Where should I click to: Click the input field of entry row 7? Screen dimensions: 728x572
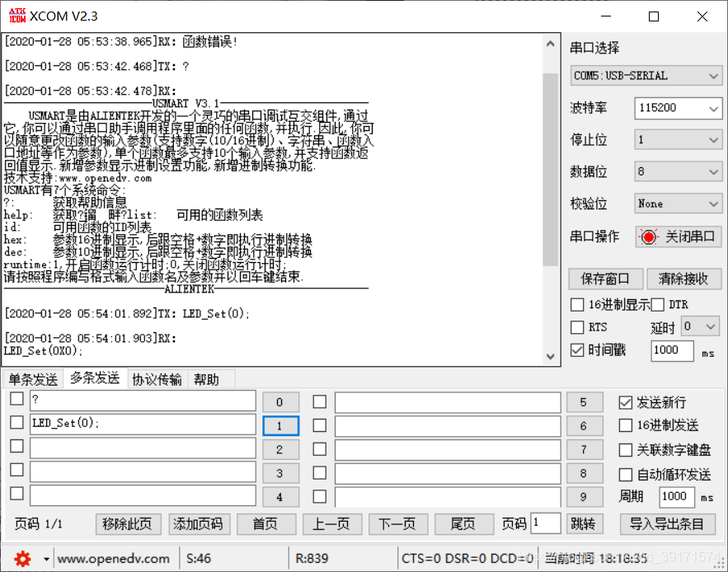[x=448, y=450]
